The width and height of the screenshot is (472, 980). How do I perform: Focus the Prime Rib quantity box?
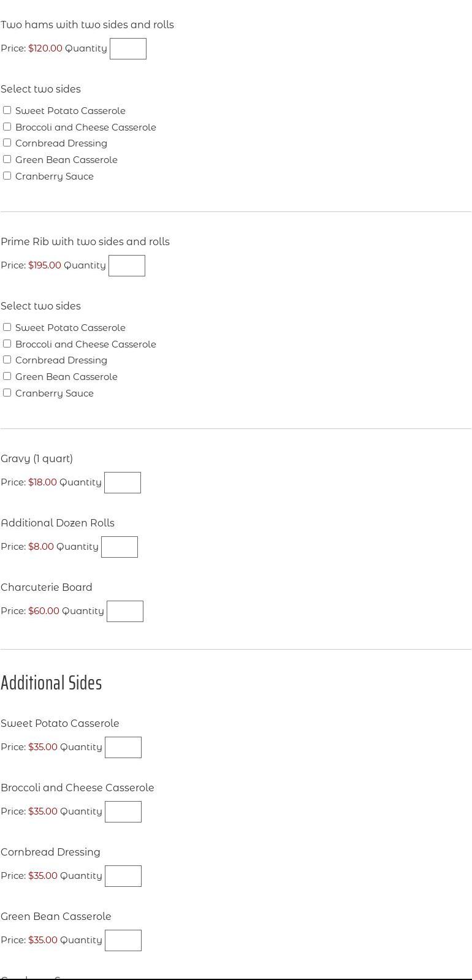point(126,266)
